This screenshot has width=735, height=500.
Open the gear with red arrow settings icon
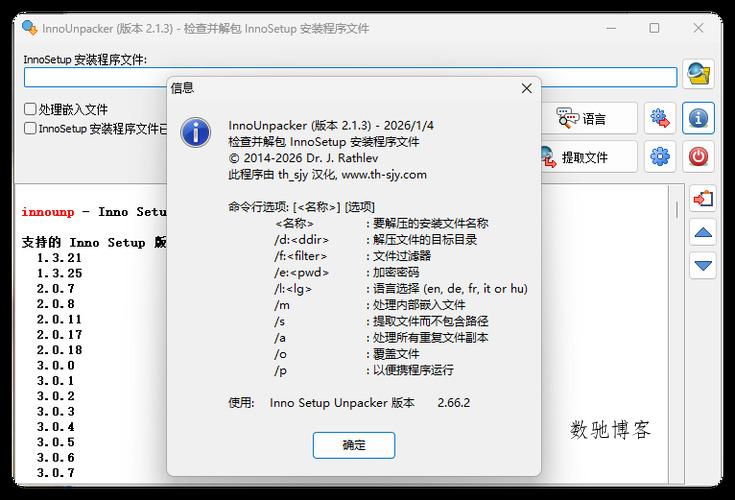(x=660, y=118)
